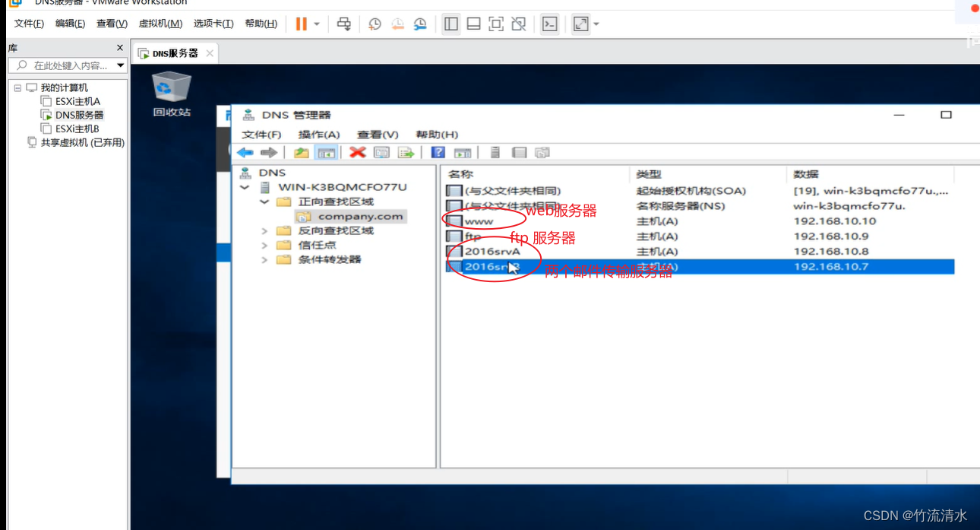Click the 回收站 desktop icon
Viewport: 980px width, 530px height.
point(172,94)
